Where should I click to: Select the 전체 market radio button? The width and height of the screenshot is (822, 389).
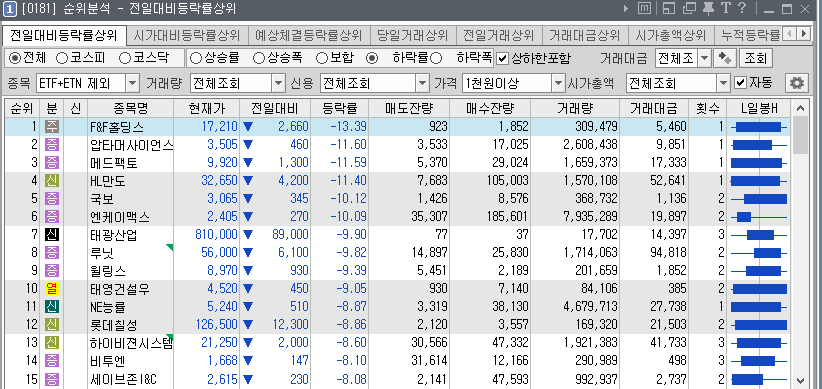(15, 58)
